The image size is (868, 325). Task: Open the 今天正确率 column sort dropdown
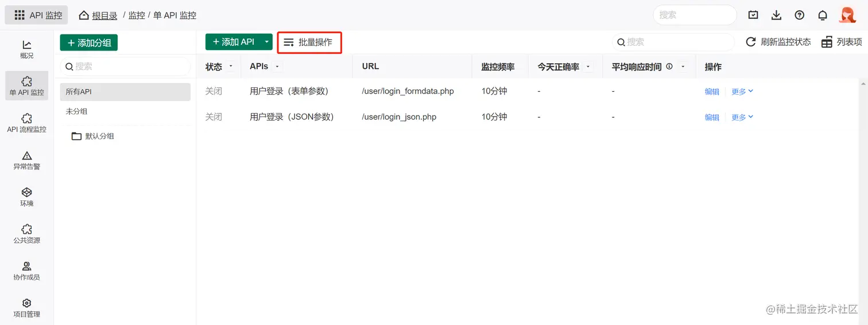[x=588, y=67]
